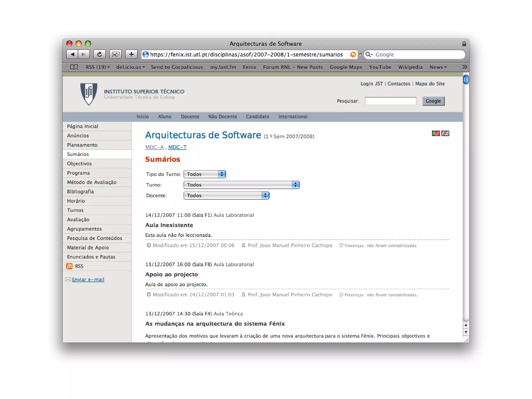Click the Google search button
This screenshot has height=399, width=532.
tap(433, 101)
